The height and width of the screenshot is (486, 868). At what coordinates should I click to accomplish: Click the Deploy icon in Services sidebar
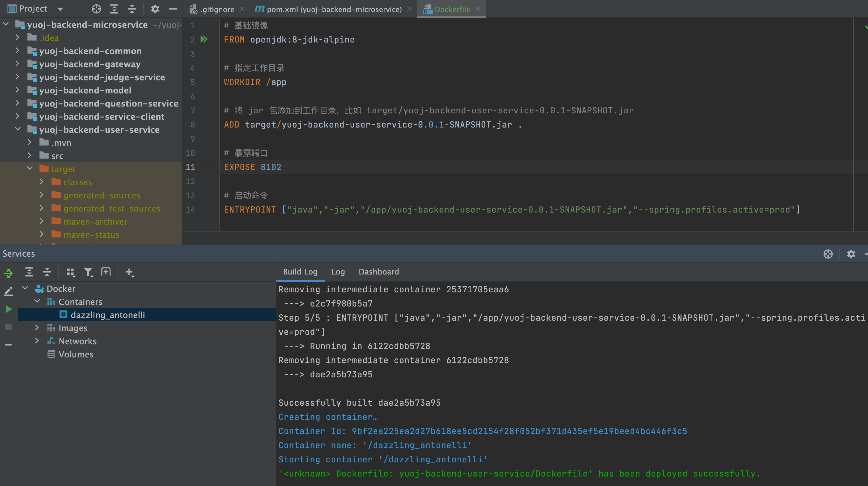tap(8, 273)
